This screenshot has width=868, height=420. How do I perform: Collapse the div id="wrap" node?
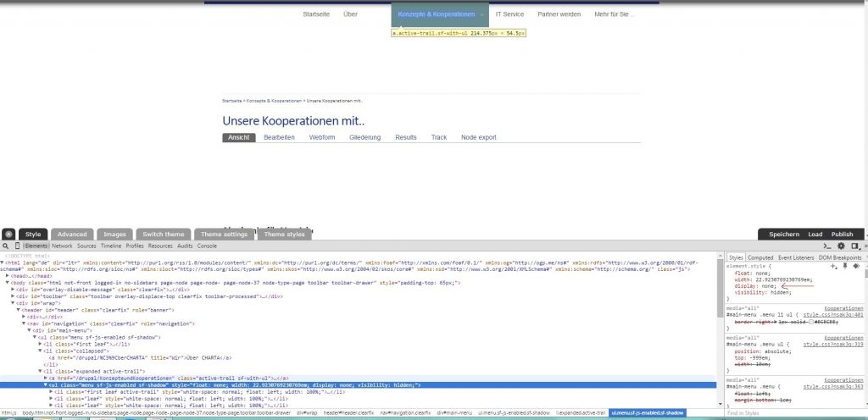14,302
